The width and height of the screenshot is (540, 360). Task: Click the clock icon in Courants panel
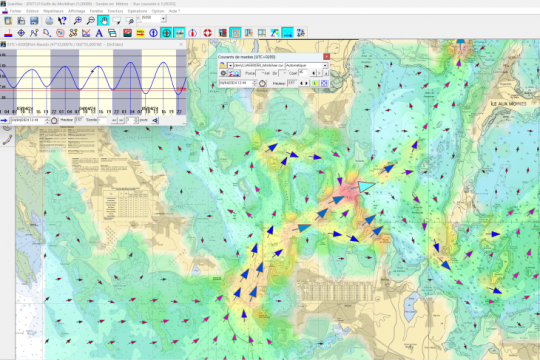(x=262, y=83)
